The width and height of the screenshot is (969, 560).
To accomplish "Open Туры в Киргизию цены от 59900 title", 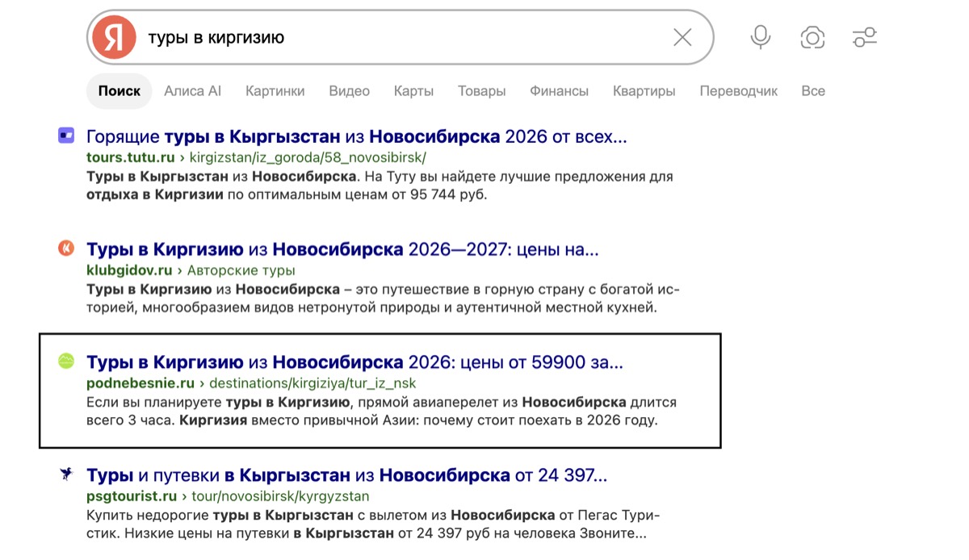I will click(354, 362).
